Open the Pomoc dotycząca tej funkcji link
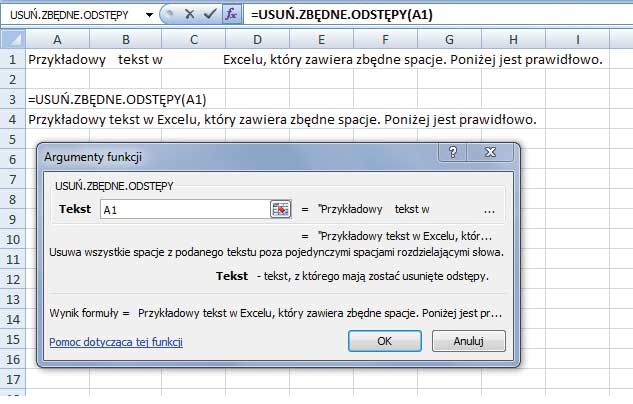Viewport: 633px width, 404px height. (115, 342)
